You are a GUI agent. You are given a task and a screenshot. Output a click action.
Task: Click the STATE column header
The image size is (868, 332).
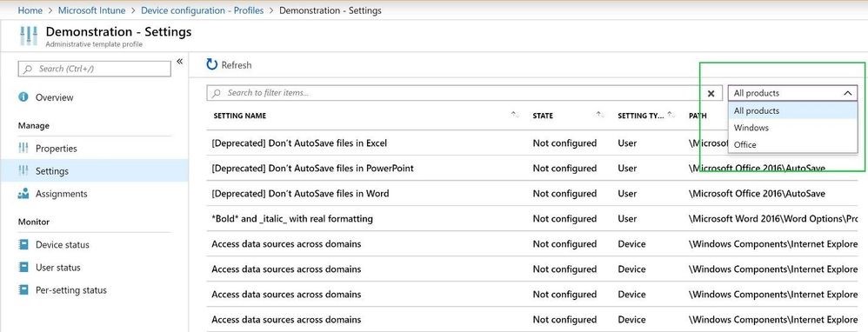coord(543,116)
